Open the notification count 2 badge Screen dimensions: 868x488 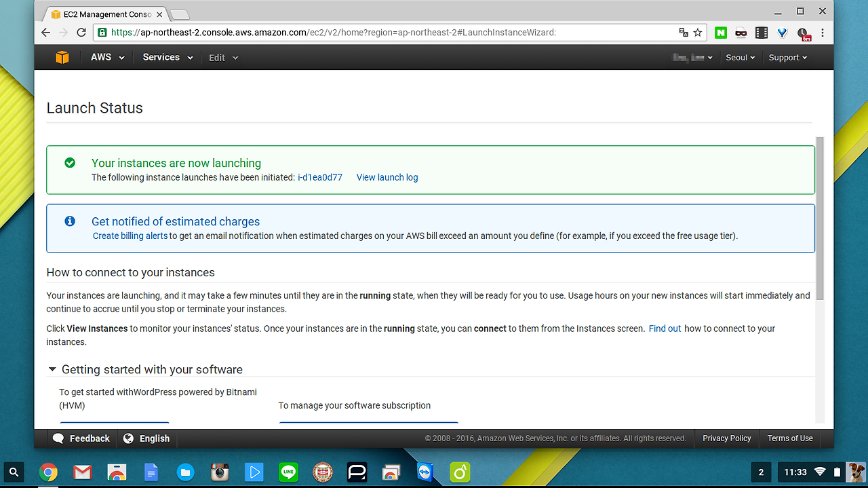761,472
